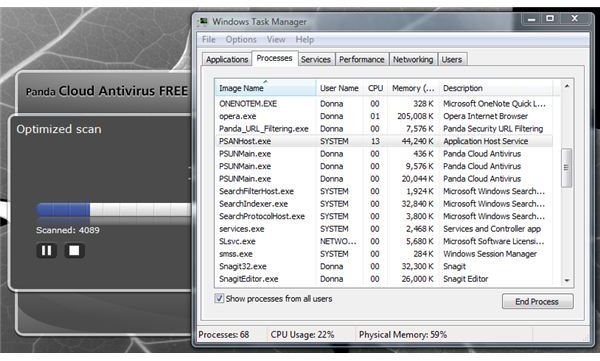Open the File menu
The height and width of the screenshot is (361, 600).
(x=209, y=39)
